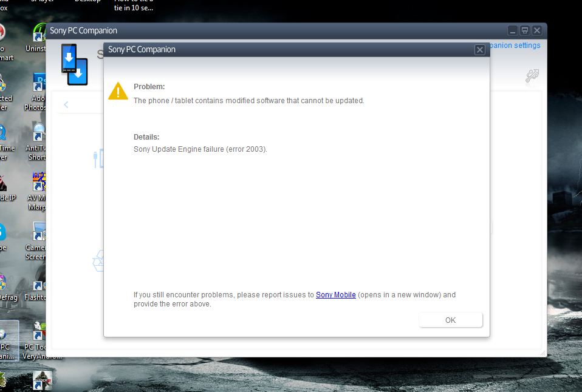
Task: Click the 'Details:' heading text
Action: click(146, 137)
